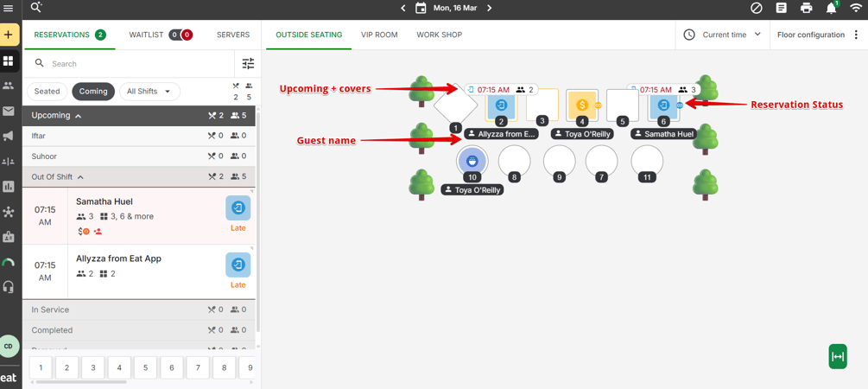Click the Wi-Fi connection status icon
The height and width of the screenshot is (389, 868).
(x=856, y=8)
